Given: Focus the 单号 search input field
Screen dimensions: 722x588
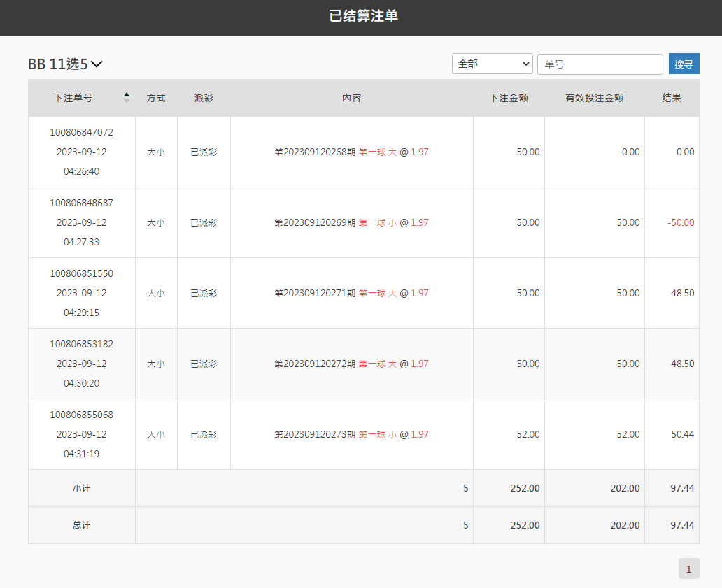Looking at the screenshot, I should (600, 64).
